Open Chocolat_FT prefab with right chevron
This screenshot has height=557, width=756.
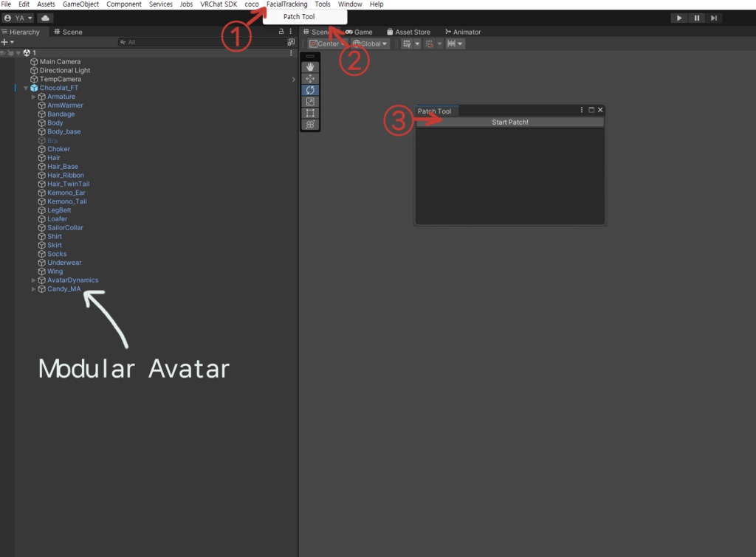pos(294,80)
